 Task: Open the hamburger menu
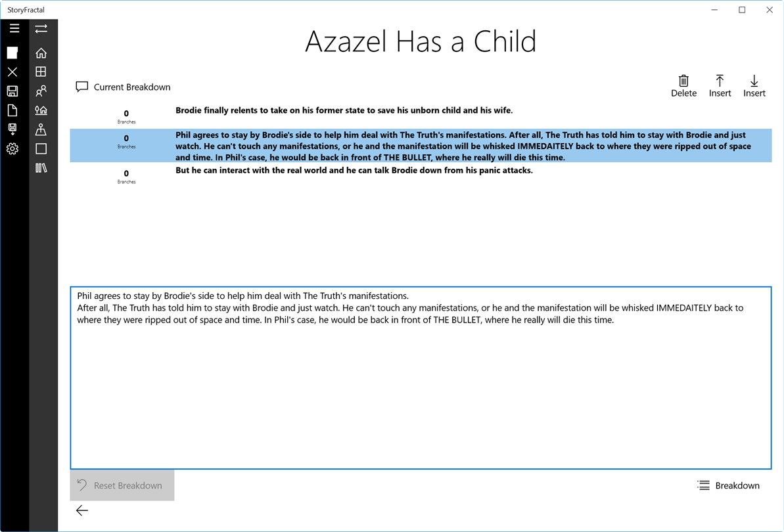[14, 28]
